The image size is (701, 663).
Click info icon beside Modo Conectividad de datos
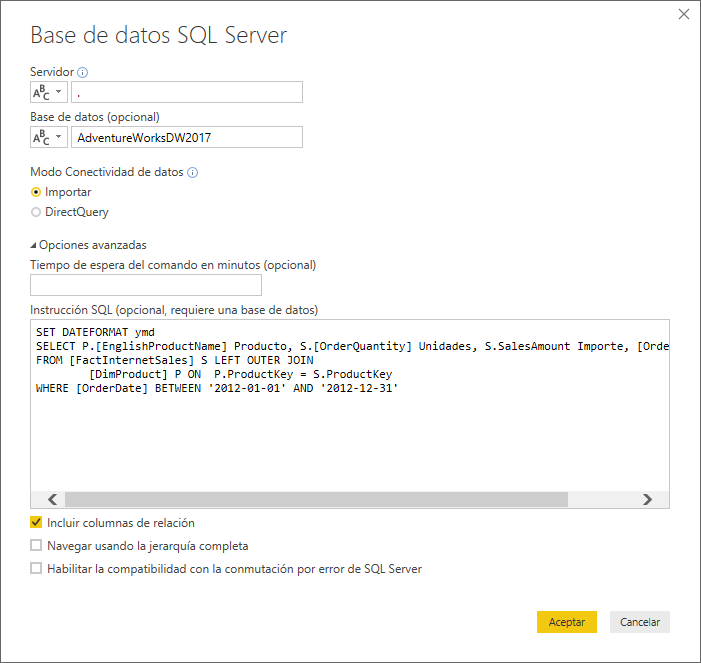point(193,172)
